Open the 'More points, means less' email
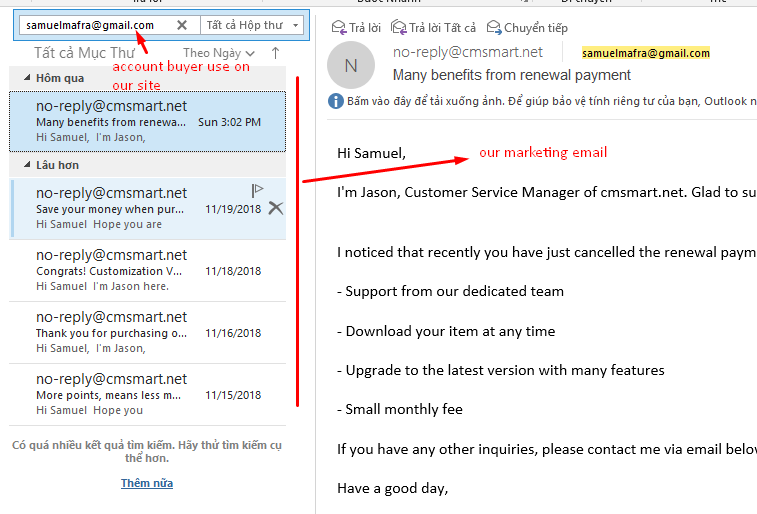This screenshot has height=514, width=757. (147, 394)
